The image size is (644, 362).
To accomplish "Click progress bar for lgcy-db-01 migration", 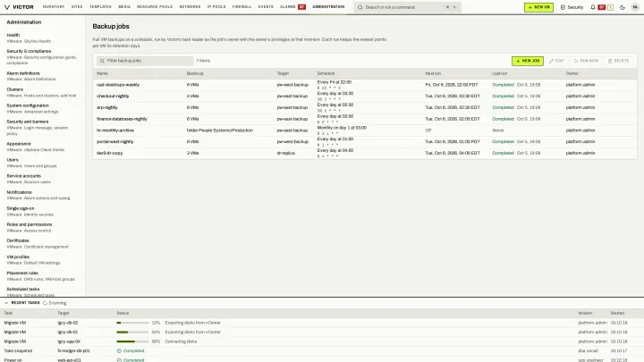I will [132, 332].
